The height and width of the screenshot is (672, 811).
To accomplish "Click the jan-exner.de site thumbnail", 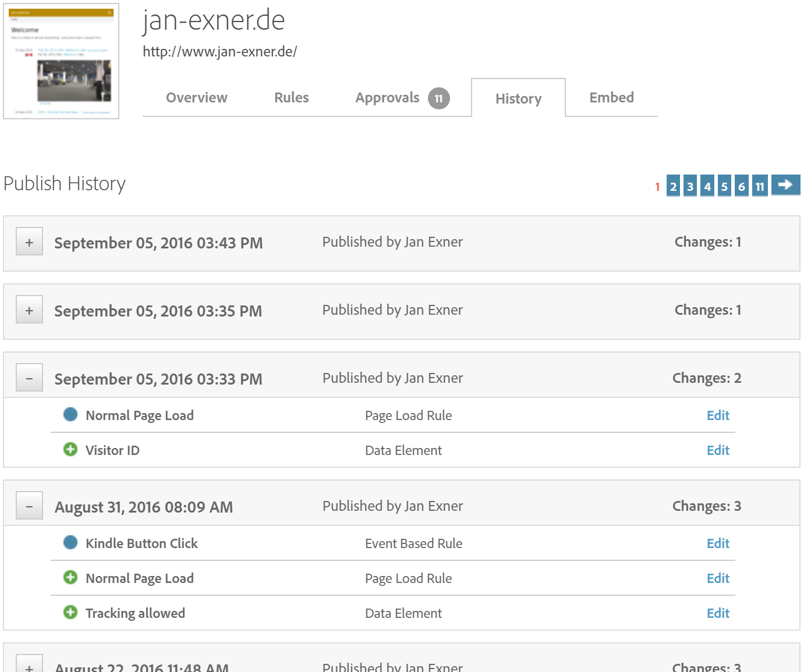I will [x=61, y=61].
